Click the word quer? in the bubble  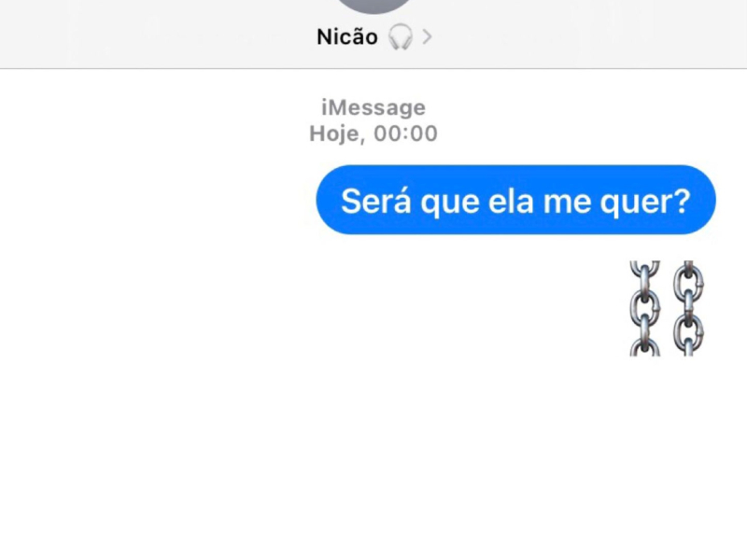[x=645, y=202]
